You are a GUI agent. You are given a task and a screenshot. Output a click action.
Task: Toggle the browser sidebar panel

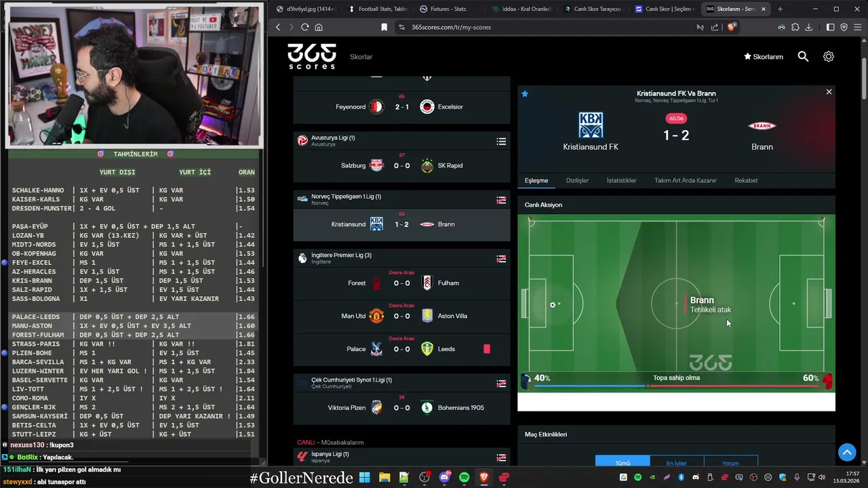(x=831, y=27)
